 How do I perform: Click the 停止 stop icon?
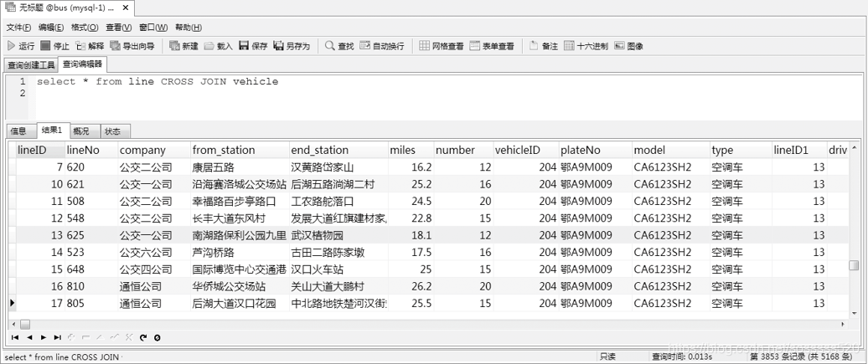point(45,46)
